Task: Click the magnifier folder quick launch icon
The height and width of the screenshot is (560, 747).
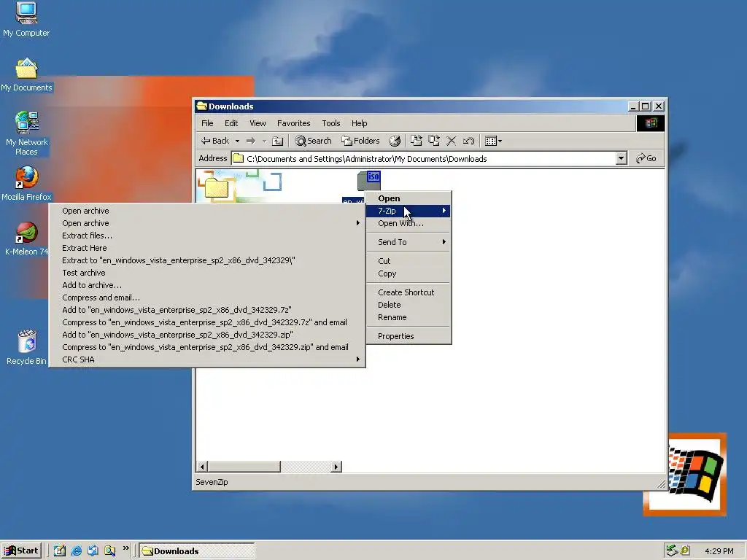Action: pyautogui.click(x=109, y=551)
